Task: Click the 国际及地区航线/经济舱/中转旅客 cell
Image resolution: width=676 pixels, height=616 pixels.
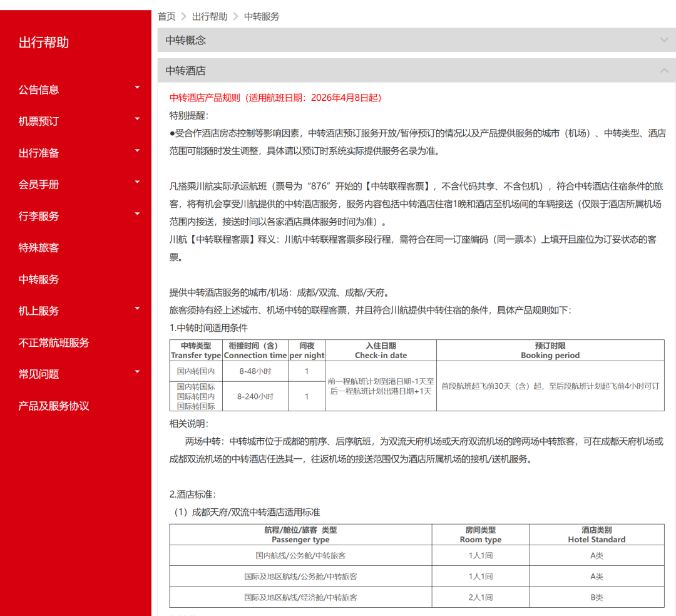Action: pos(300,597)
